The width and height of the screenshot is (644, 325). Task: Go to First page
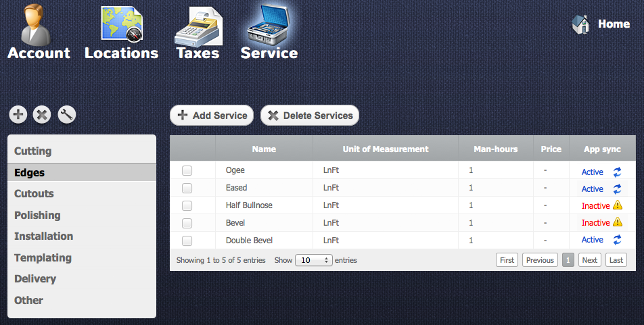(x=507, y=260)
